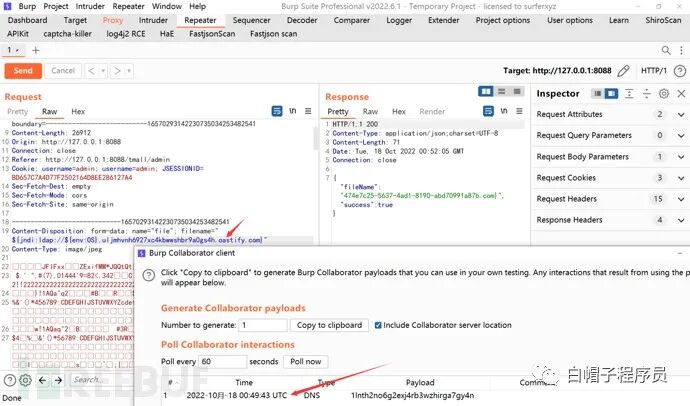This screenshot has width=690, height=406.
Task: Open the log4j2 RCE tab
Action: [x=126, y=34]
